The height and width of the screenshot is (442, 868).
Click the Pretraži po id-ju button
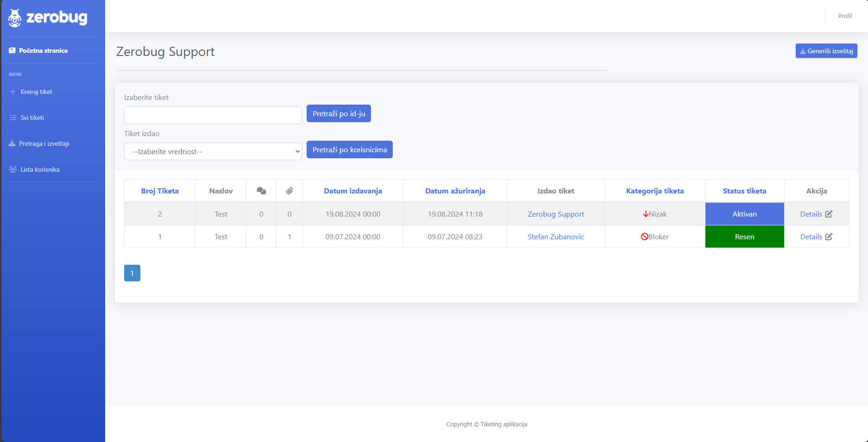tap(339, 113)
